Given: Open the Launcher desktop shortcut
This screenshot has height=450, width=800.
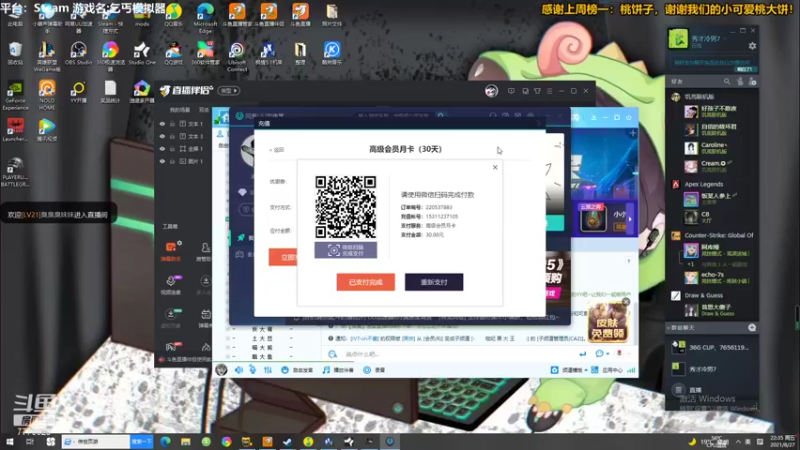Looking at the screenshot, I should (x=15, y=130).
